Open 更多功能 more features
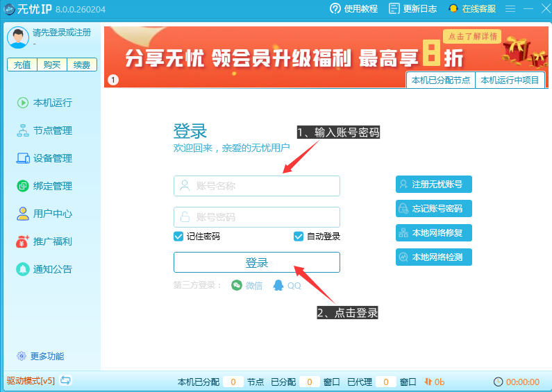This screenshot has height=392, width=552. point(40,356)
